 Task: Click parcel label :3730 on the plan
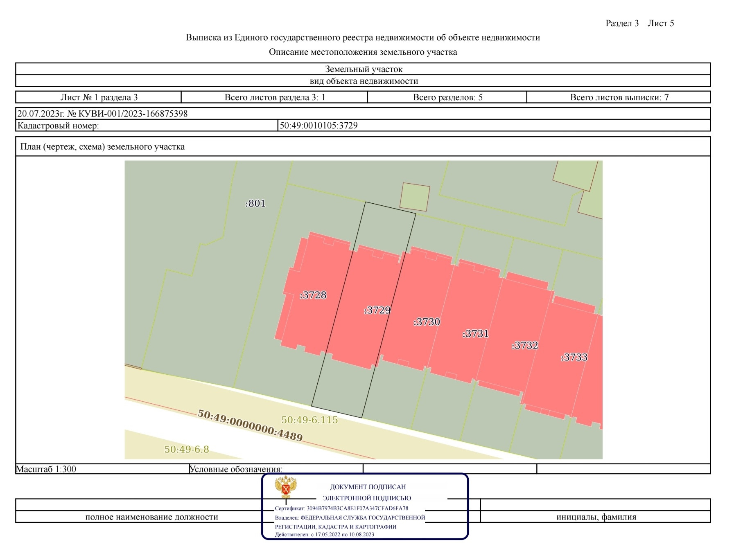pos(427,322)
